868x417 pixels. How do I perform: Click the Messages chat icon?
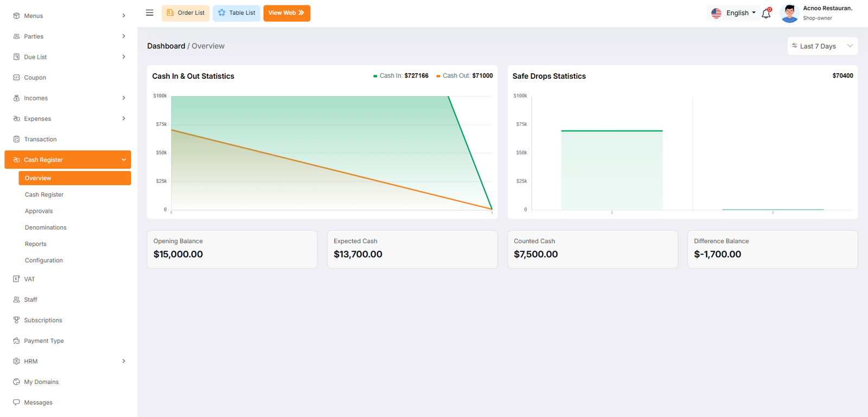point(16,403)
